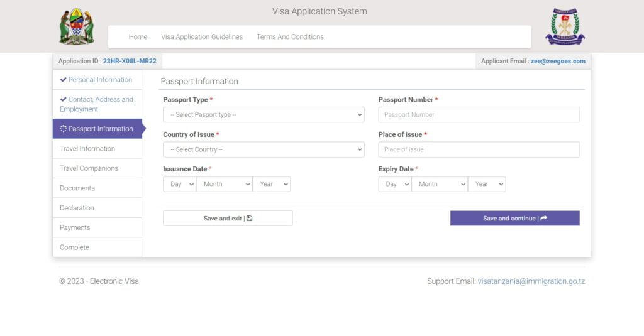Switch to the Travel Information step
Image resolution: width=644 pixels, height=336 pixels.
pyautogui.click(x=87, y=149)
